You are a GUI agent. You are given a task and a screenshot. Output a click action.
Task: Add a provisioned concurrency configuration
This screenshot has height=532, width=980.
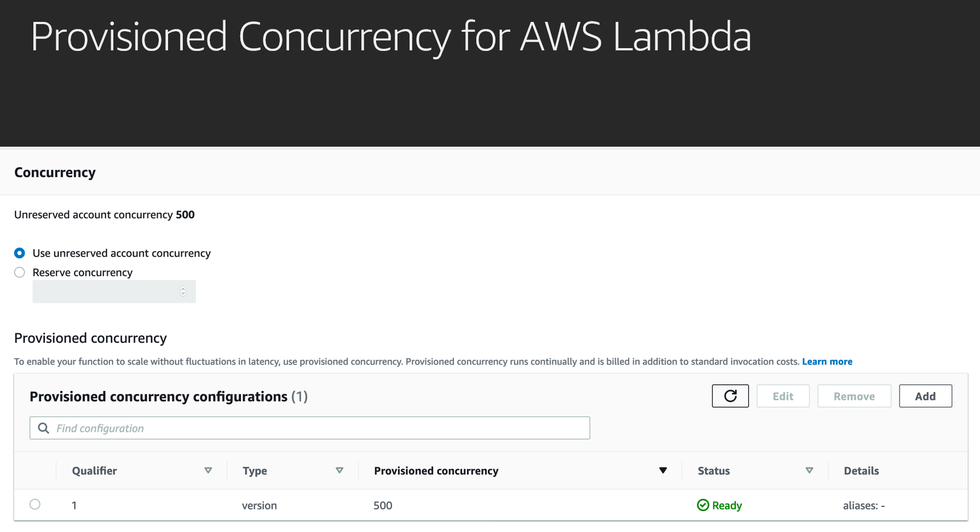[925, 396]
